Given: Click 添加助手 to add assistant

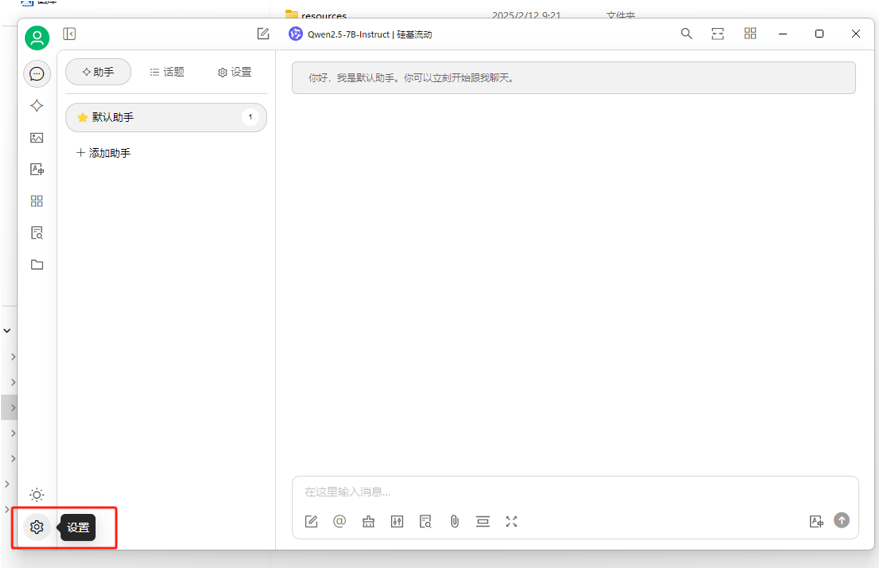Looking at the screenshot, I should coord(103,152).
